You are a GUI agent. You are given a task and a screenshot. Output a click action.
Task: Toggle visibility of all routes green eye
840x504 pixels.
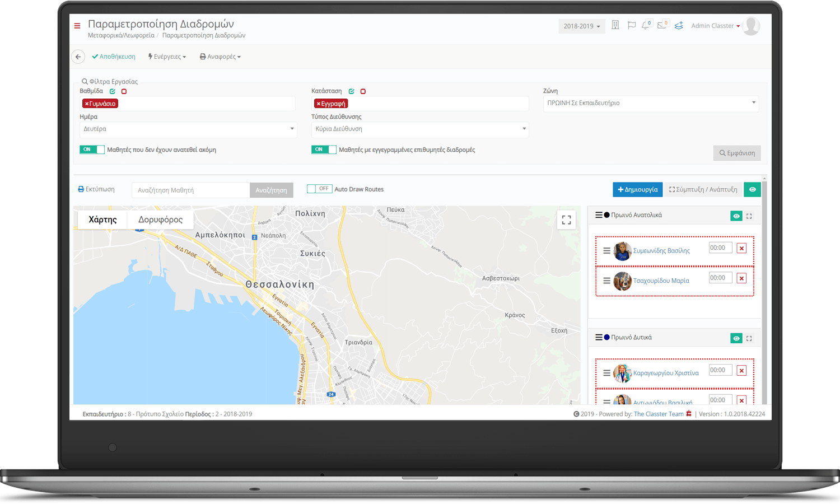tap(752, 189)
